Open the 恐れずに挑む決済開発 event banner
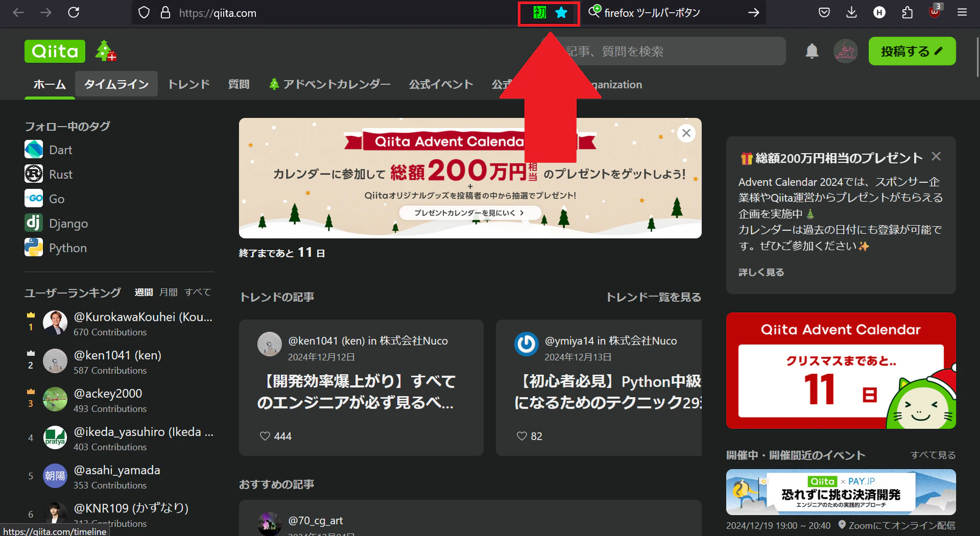 coord(841,492)
